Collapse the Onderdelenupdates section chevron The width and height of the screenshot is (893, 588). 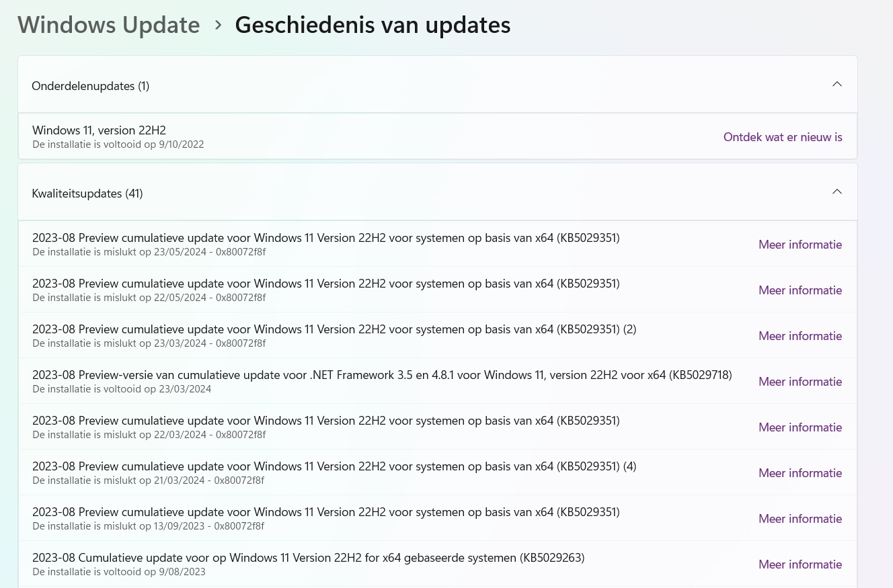837,85
